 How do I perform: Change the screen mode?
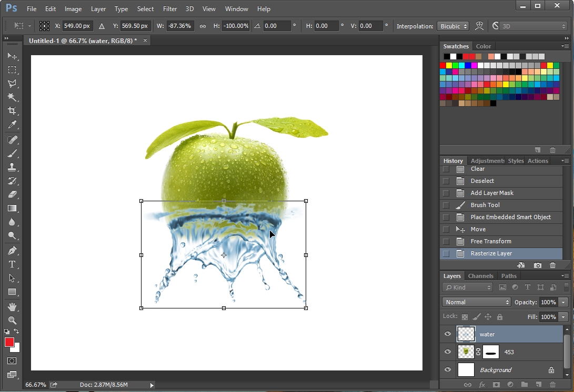(12, 375)
